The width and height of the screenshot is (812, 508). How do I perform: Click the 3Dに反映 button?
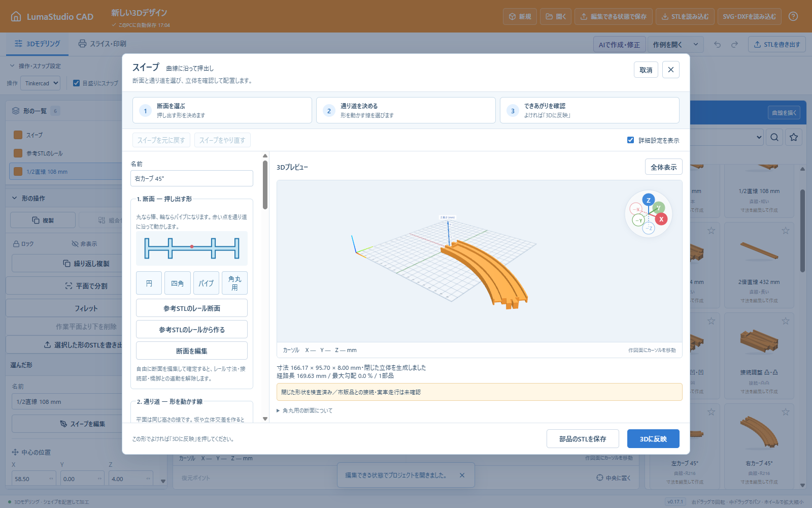[653, 439]
